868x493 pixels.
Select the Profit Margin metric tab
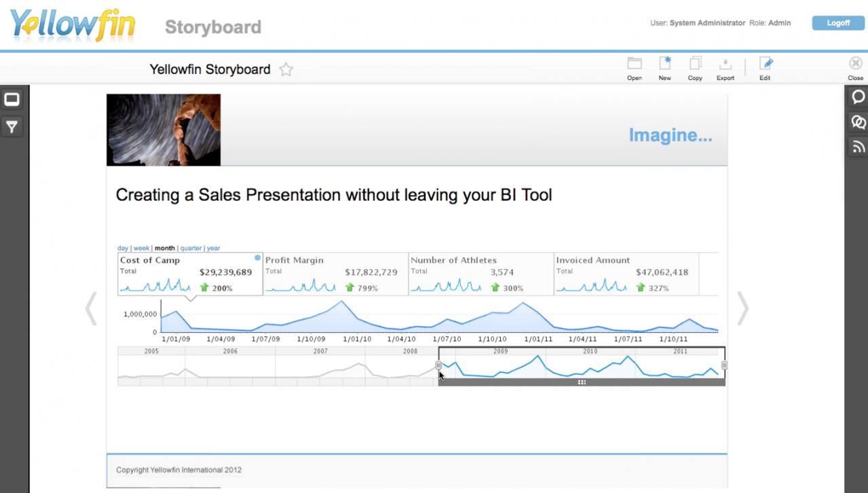pyautogui.click(x=335, y=274)
